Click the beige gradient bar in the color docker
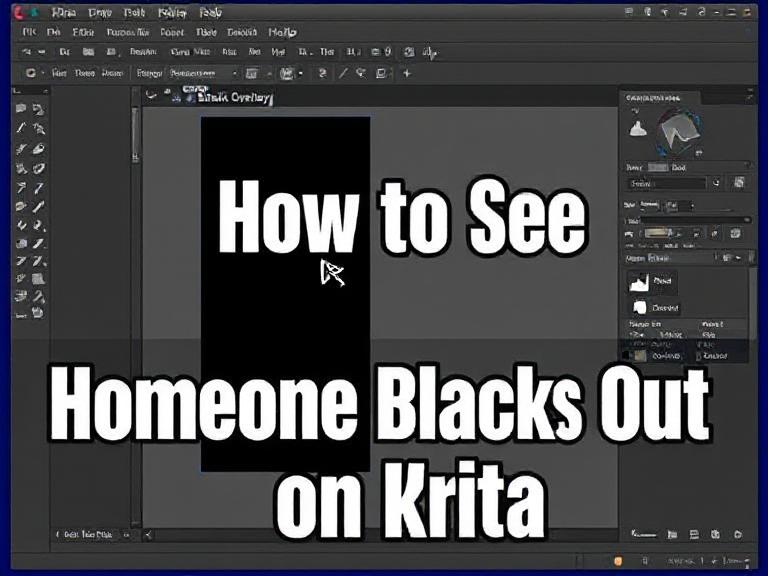The height and width of the screenshot is (576, 768). point(658,234)
